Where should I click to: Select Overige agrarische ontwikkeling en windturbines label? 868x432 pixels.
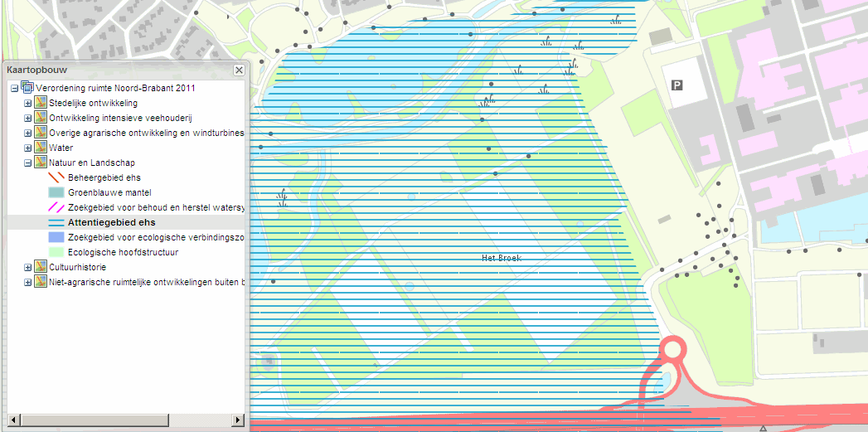click(146, 133)
